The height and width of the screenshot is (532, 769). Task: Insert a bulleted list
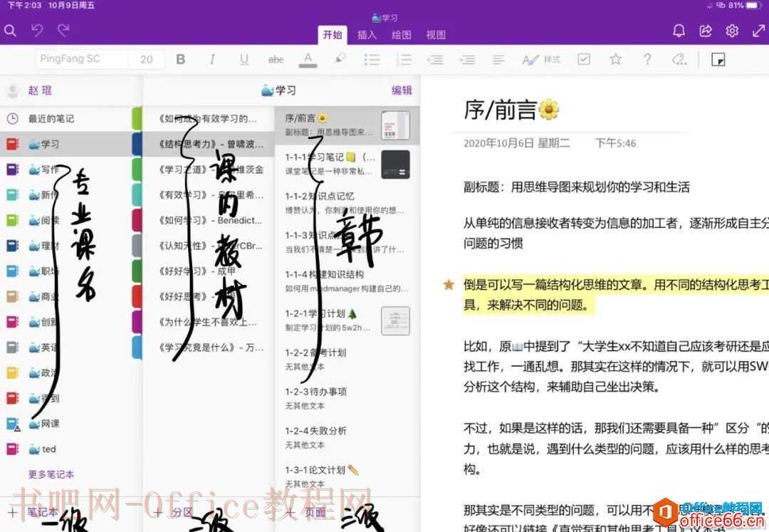(372, 59)
